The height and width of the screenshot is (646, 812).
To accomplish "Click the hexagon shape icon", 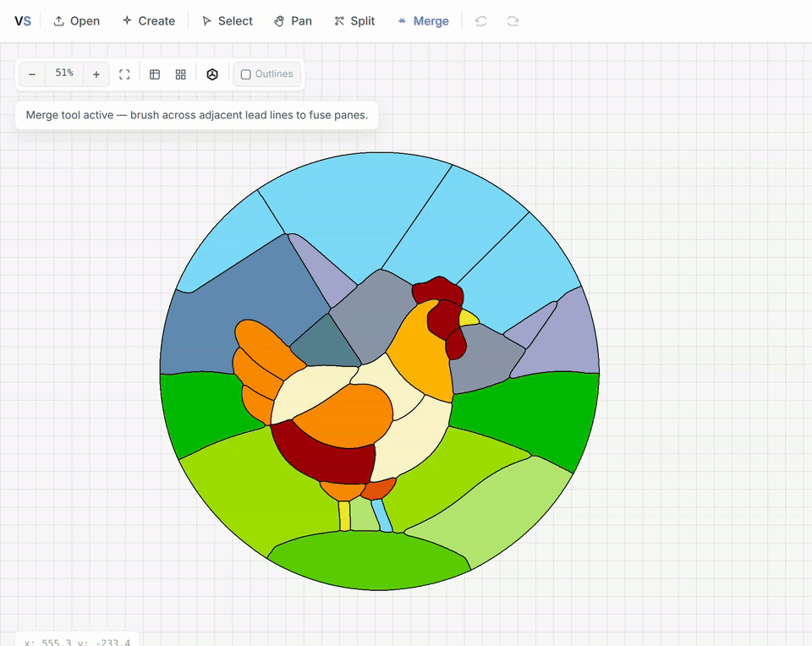I will [212, 74].
